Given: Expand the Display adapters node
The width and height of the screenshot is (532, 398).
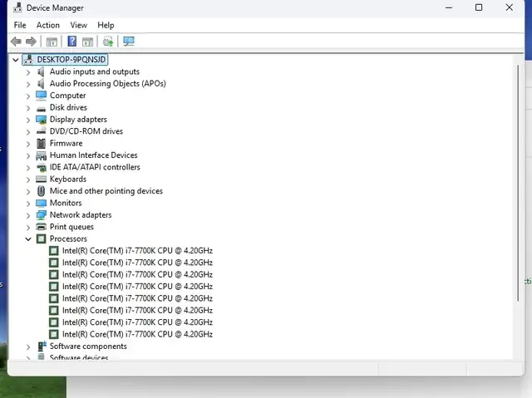Looking at the screenshot, I should click(28, 120).
